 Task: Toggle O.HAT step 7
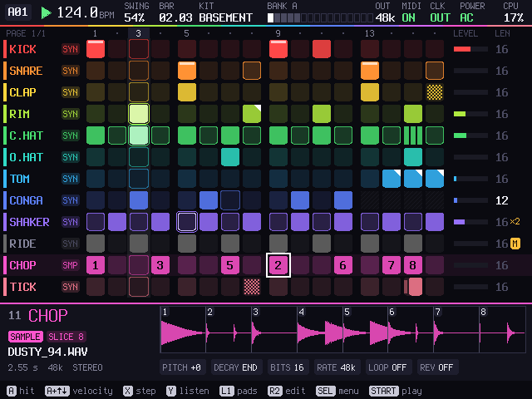(230, 157)
